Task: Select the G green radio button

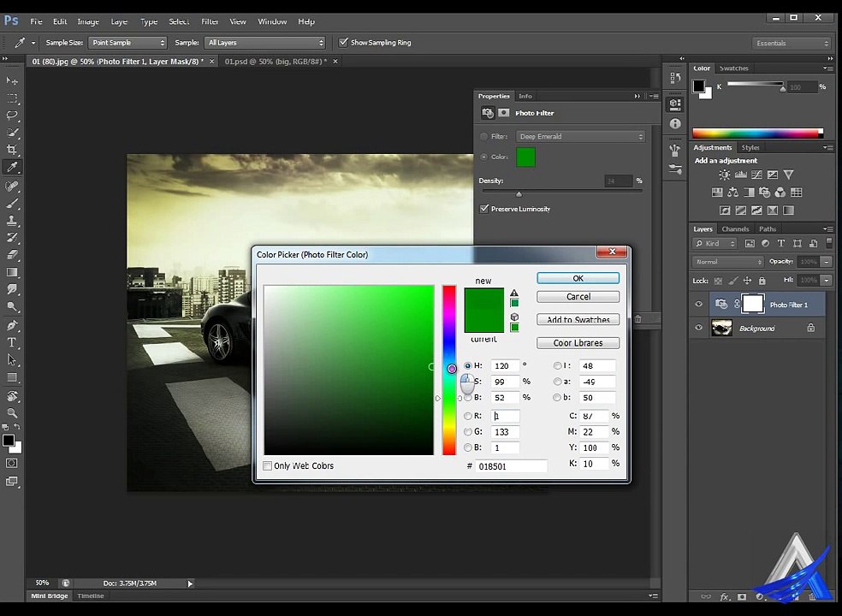Action: (x=468, y=432)
